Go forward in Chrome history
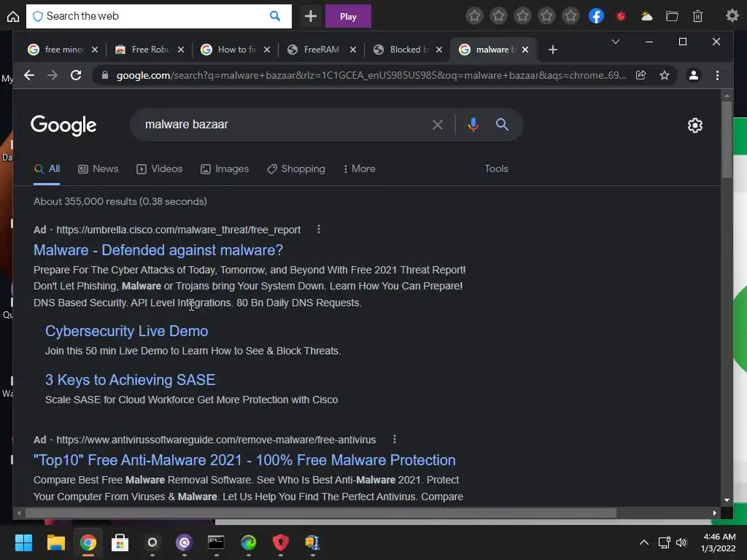The image size is (747, 560). [x=53, y=75]
